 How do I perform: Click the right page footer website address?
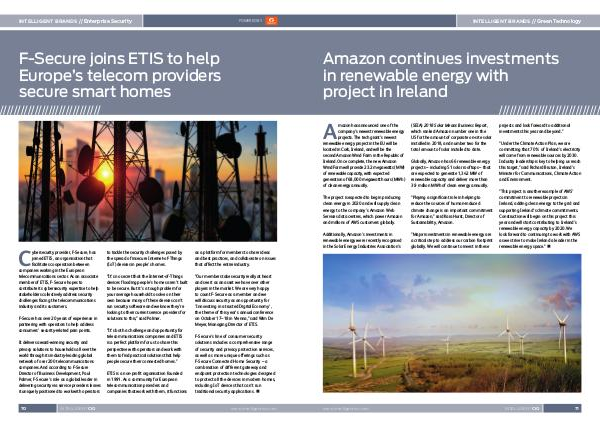pyautogui.click(x=346, y=409)
